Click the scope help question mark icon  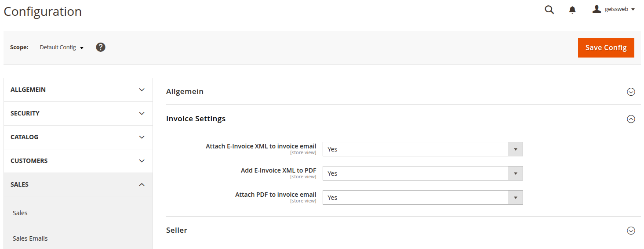(101, 47)
